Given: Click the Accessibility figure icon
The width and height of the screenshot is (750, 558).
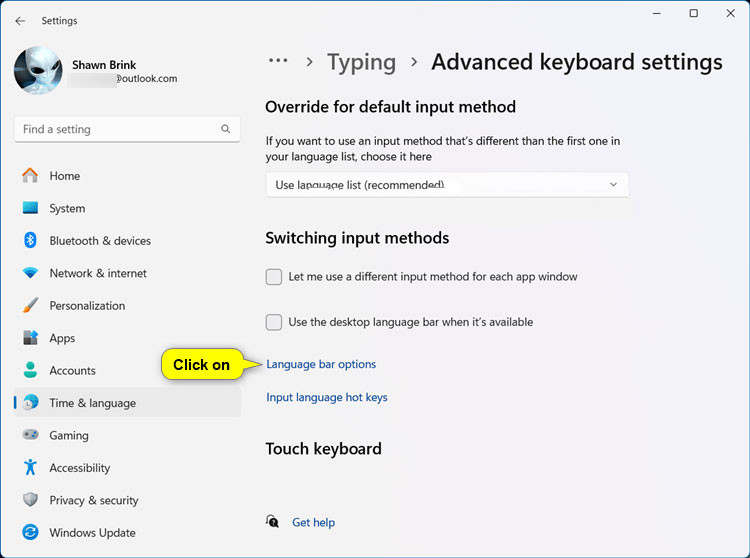Looking at the screenshot, I should [x=30, y=467].
